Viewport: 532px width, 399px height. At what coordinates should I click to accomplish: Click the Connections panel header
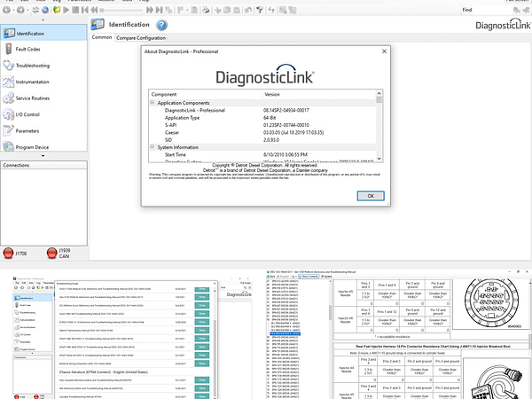point(43,165)
